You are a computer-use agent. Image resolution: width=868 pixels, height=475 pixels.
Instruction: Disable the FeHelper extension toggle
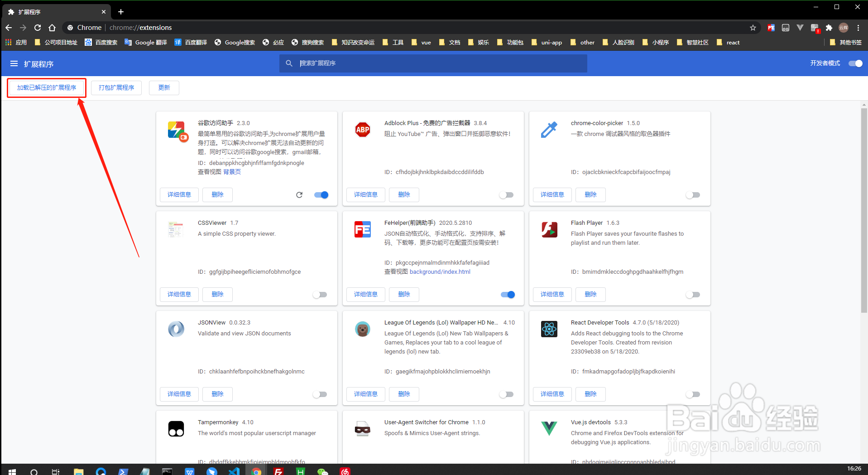pyautogui.click(x=508, y=295)
